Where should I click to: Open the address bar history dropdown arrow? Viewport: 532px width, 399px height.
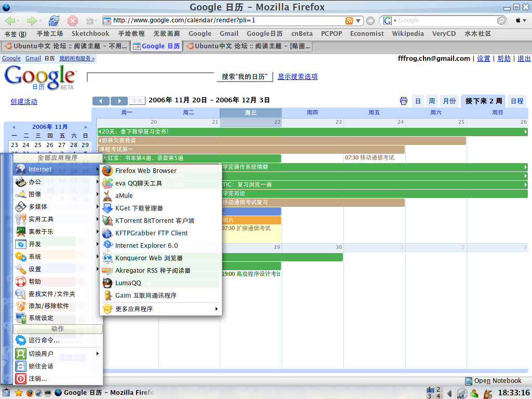pos(358,21)
